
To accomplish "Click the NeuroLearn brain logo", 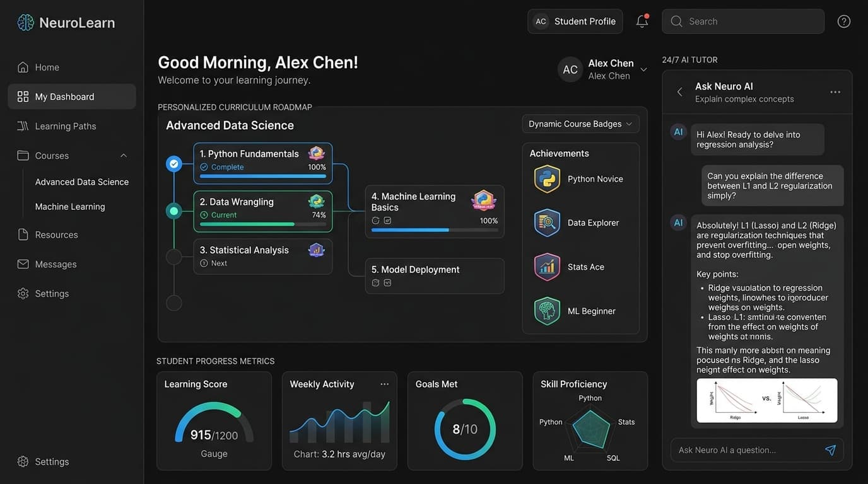I will click(26, 23).
